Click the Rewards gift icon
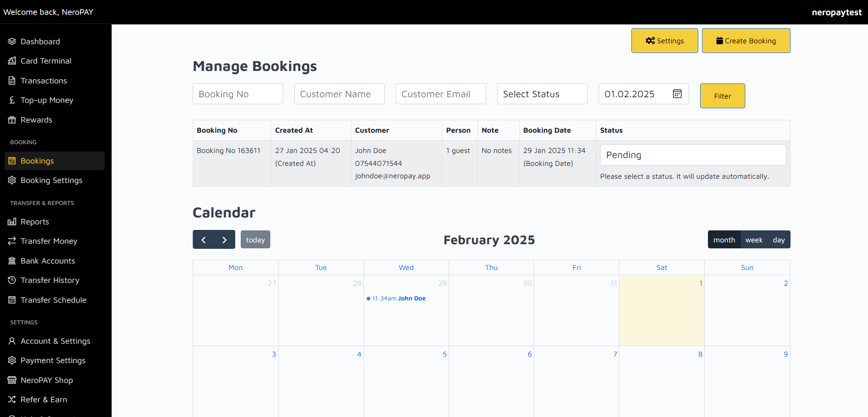 (12, 120)
